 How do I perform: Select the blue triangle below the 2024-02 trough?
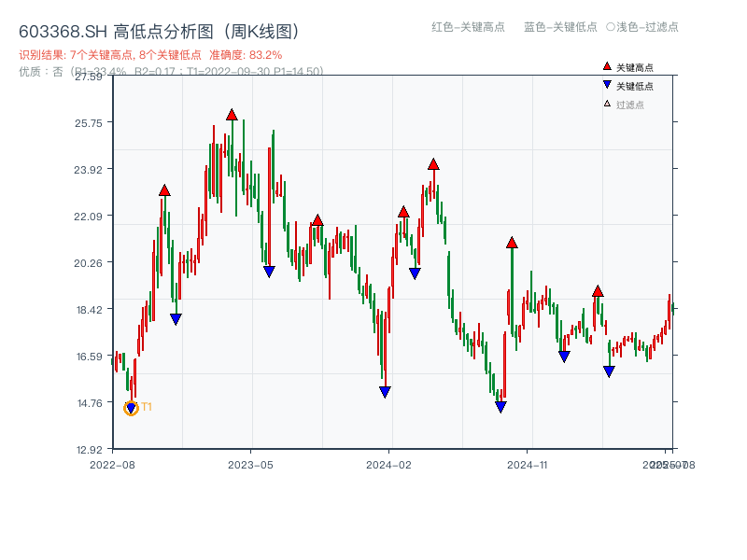pos(385,392)
